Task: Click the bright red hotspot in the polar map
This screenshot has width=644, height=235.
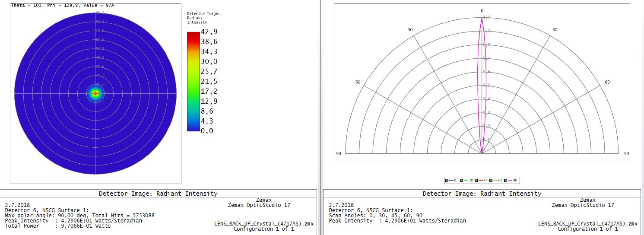Action: 95,93
